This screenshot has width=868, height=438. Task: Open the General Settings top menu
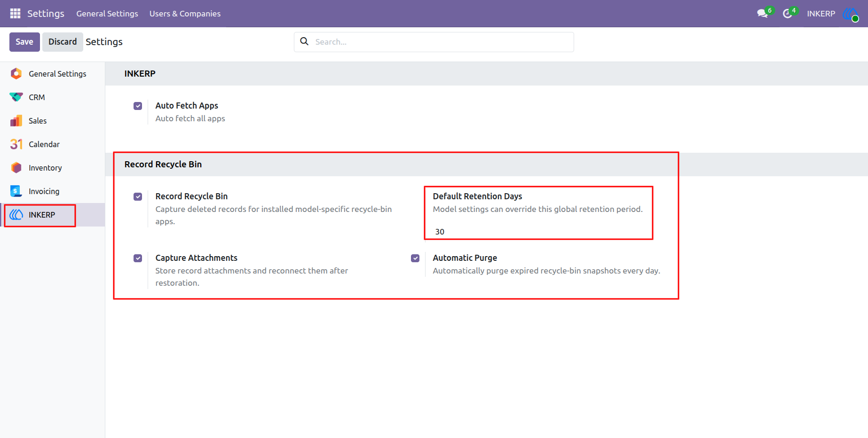click(107, 14)
